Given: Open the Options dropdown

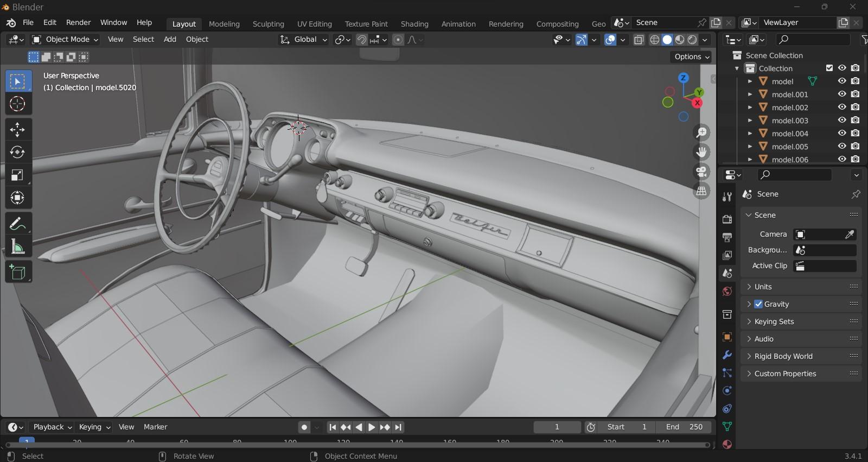Looking at the screenshot, I should (x=692, y=56).
